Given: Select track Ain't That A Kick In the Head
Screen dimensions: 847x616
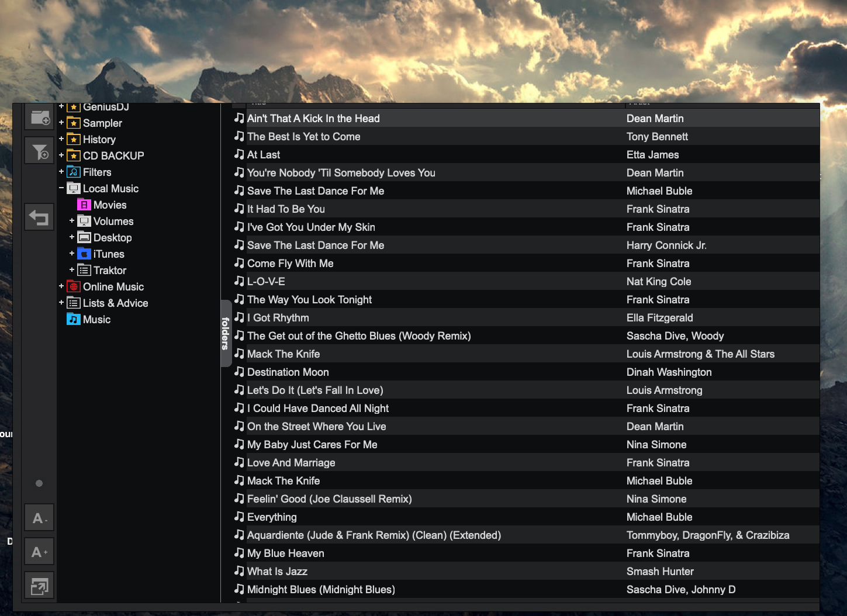Looking at the screenshot, I should [313, 118].
